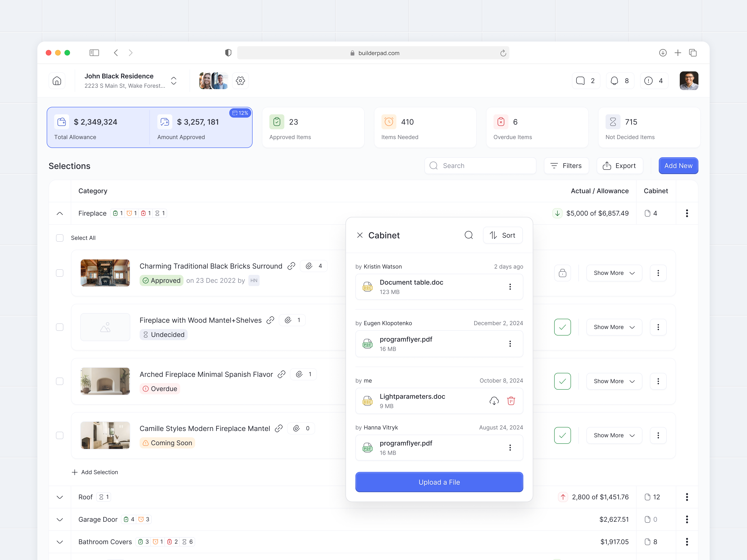The height and width of the screenshot is (560, 747).
Task: Open project switcher for John Black Residence
Action: (174, 81)
